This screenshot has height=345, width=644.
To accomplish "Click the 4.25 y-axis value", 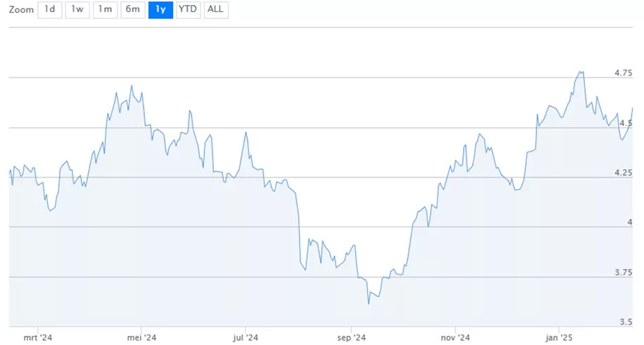I will click(x=624, y=173).
